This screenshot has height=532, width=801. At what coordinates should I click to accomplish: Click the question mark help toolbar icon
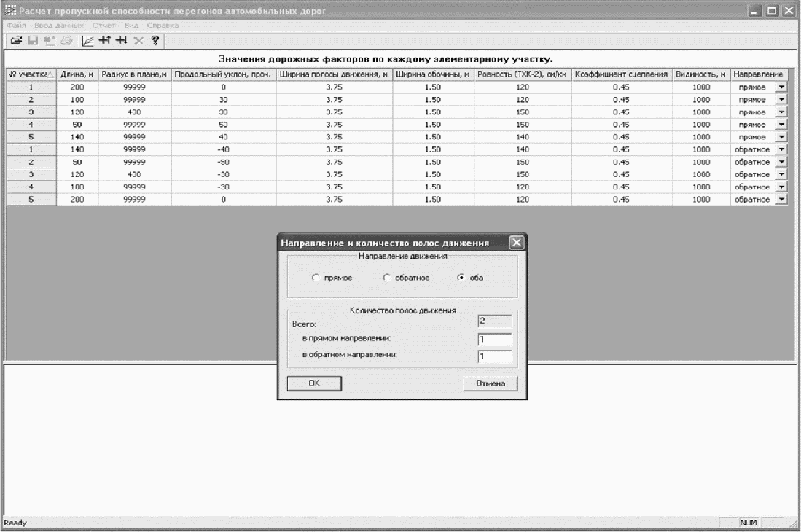point(155,40)
